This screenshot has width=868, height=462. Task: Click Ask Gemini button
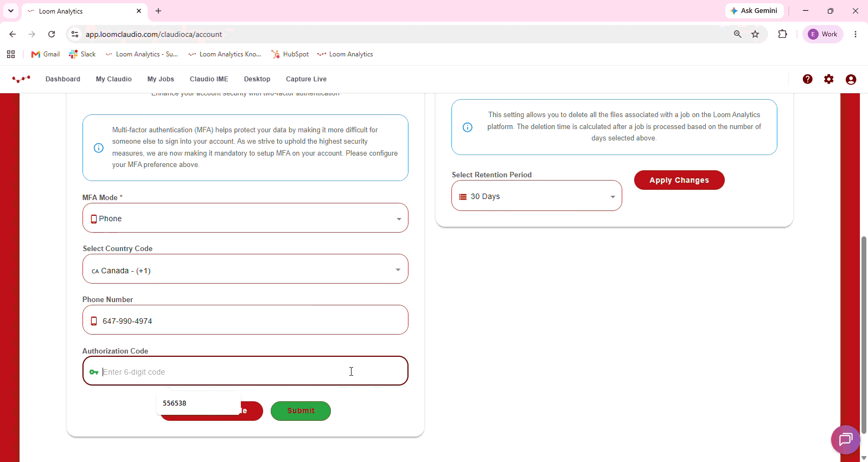pyautogui.click(x=754, y=11)
